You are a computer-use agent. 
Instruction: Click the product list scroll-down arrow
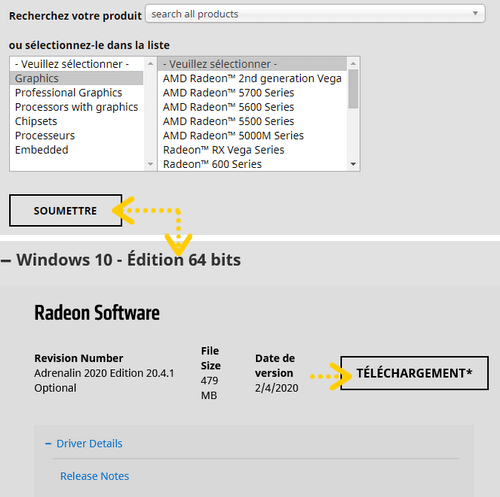pos(353,164)
